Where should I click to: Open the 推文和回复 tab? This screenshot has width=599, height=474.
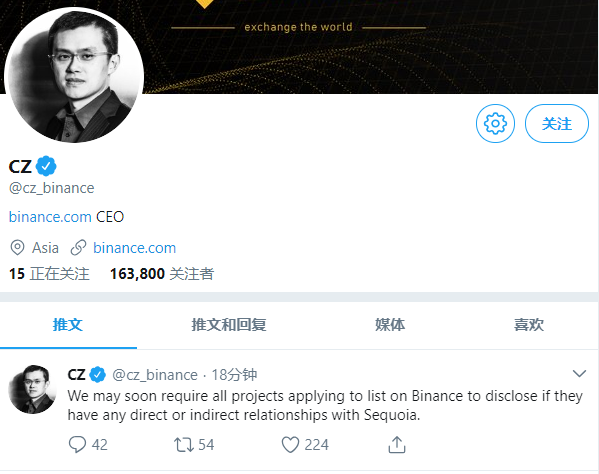point(229,325)
